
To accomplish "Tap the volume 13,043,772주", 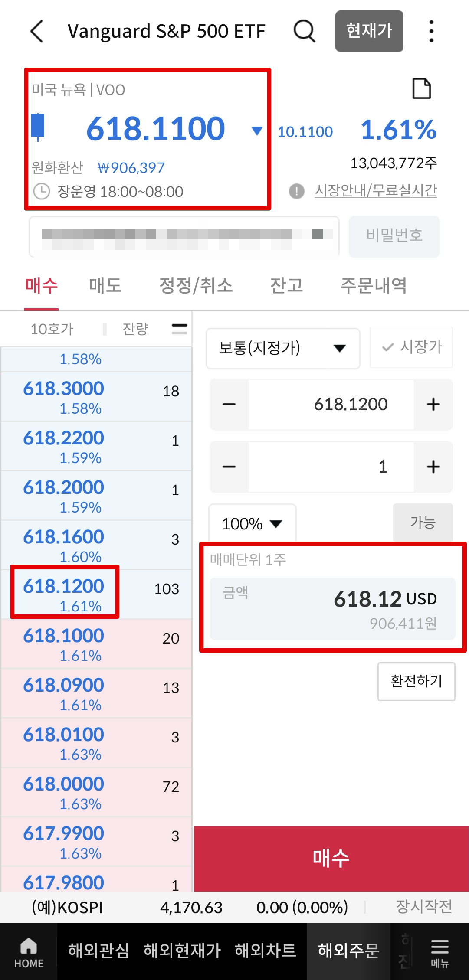I will point(394,163).
